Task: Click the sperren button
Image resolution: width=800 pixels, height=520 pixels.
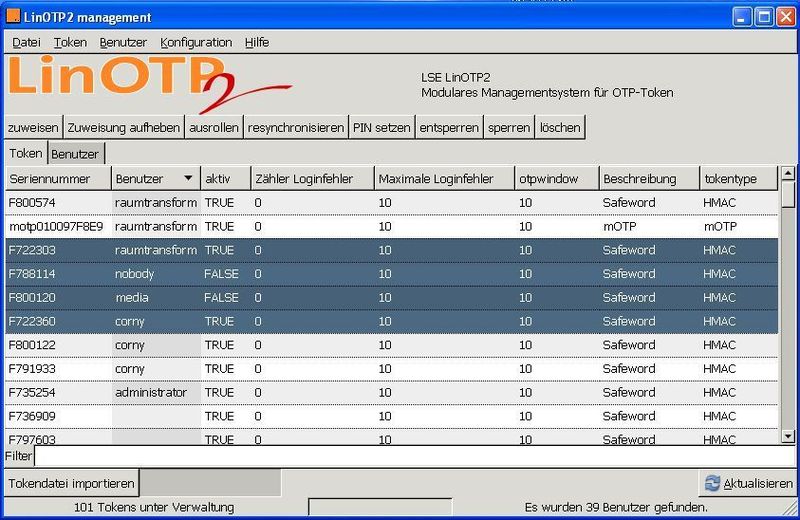Action: point(509,128)
